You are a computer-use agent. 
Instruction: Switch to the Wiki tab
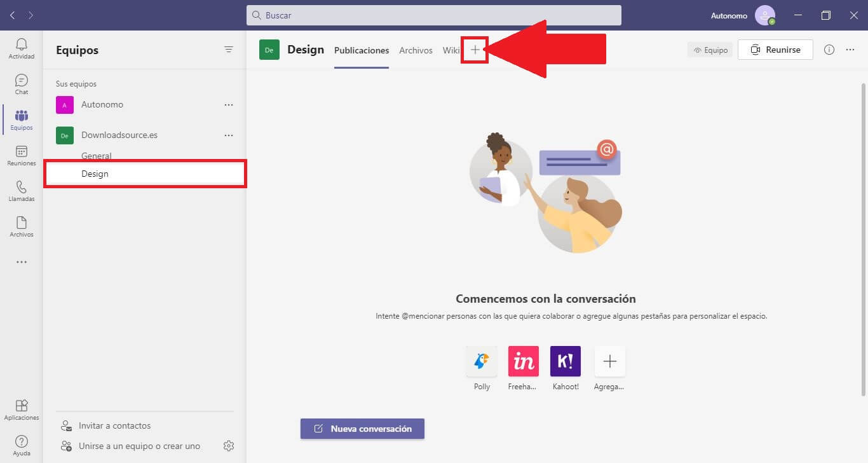click(x=451, y=50)
